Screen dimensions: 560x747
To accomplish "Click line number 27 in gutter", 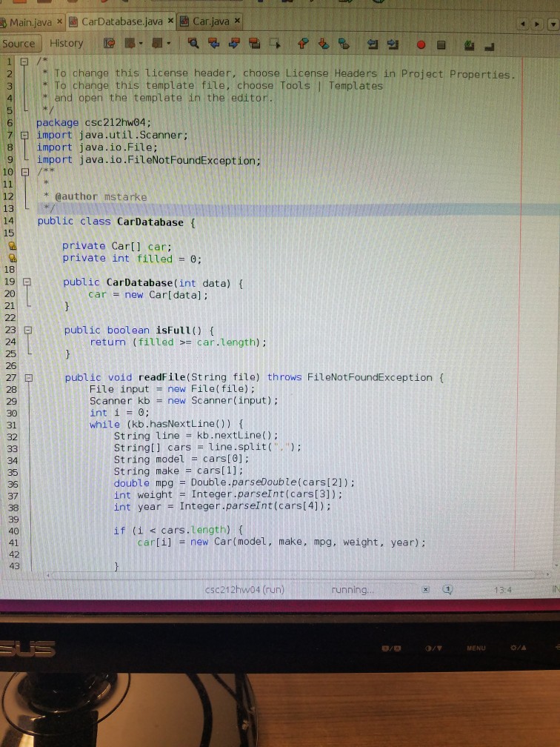I will (x=10, y=378).
